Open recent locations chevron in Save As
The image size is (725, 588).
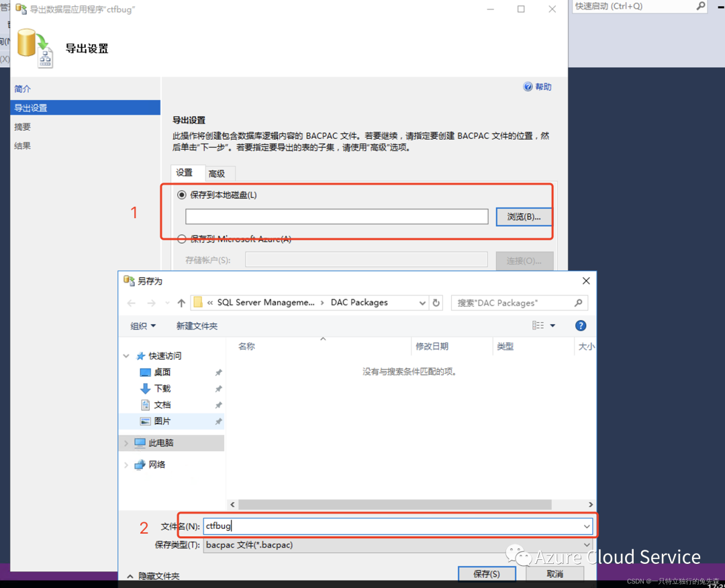[x=167, y=303]
